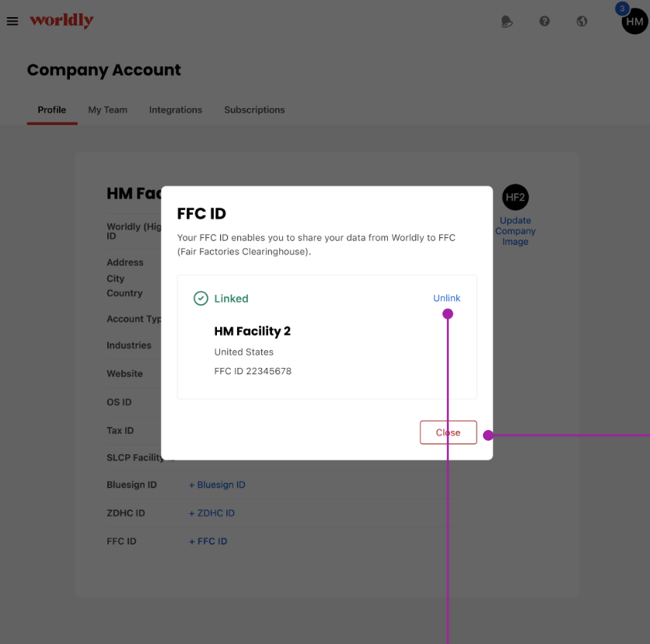
Task: Add an FFC ID
Action: (x=208, y=541)
